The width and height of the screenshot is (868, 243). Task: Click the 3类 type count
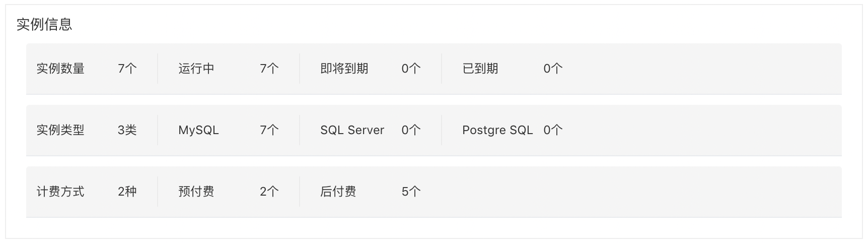[x=127, y=130]
